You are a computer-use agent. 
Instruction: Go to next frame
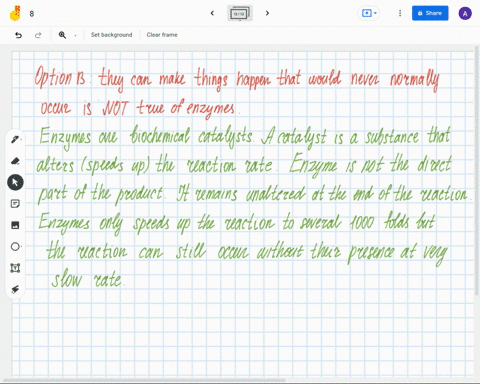(x=267, y=13)
